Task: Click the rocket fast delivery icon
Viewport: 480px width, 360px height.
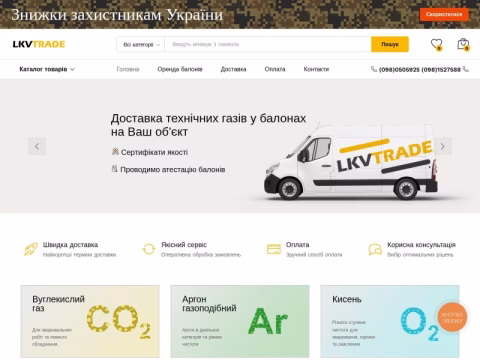Action: point(31,249)
